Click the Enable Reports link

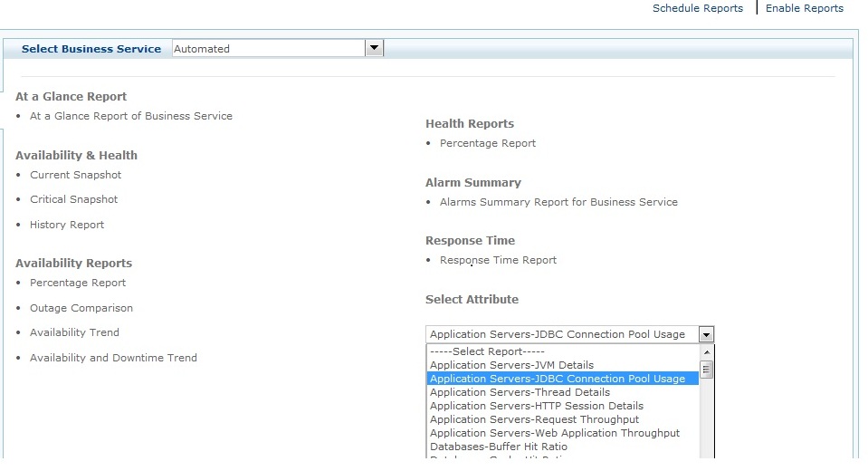[804, 8]
